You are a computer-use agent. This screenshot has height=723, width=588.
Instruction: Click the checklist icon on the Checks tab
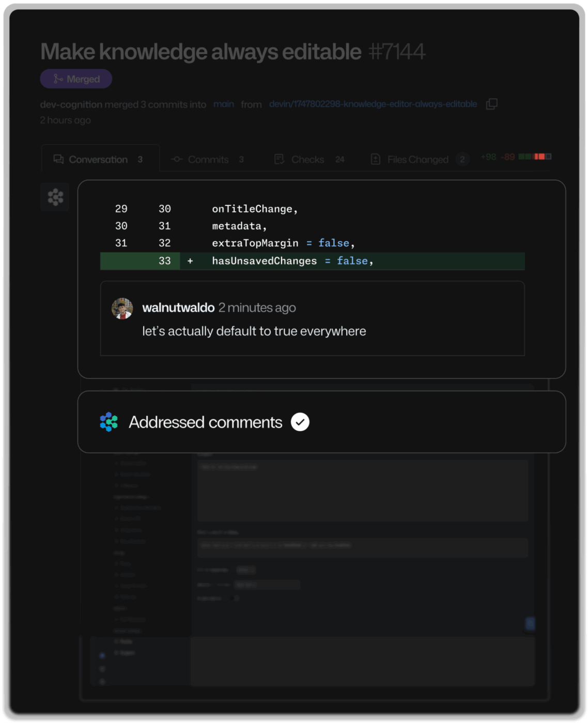[x=279, y=159]
